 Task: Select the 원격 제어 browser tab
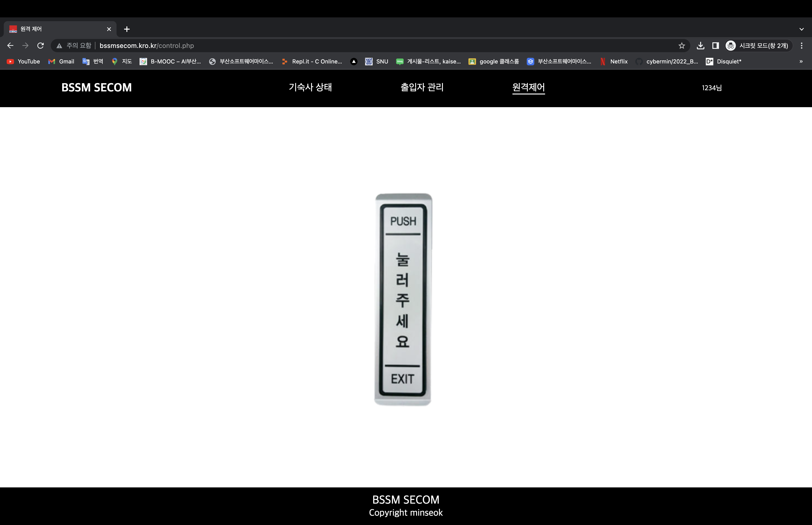coord(60,29)
